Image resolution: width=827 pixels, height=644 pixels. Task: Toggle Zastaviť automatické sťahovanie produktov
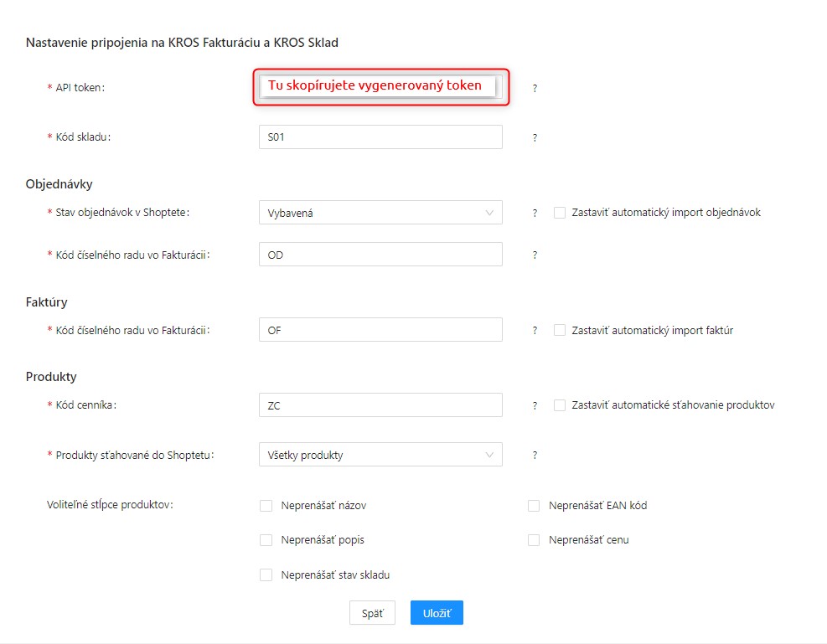pyautogui.click(x=560, y=404)
